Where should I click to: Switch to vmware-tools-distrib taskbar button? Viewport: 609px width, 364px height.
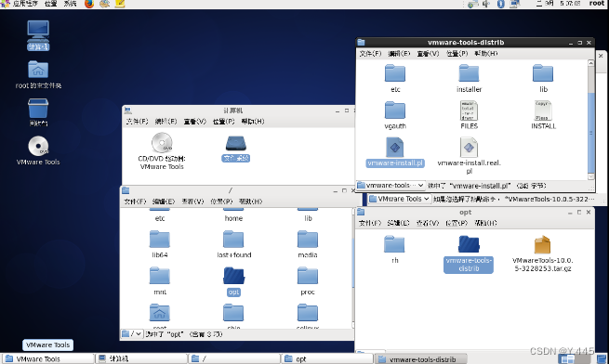420,359
